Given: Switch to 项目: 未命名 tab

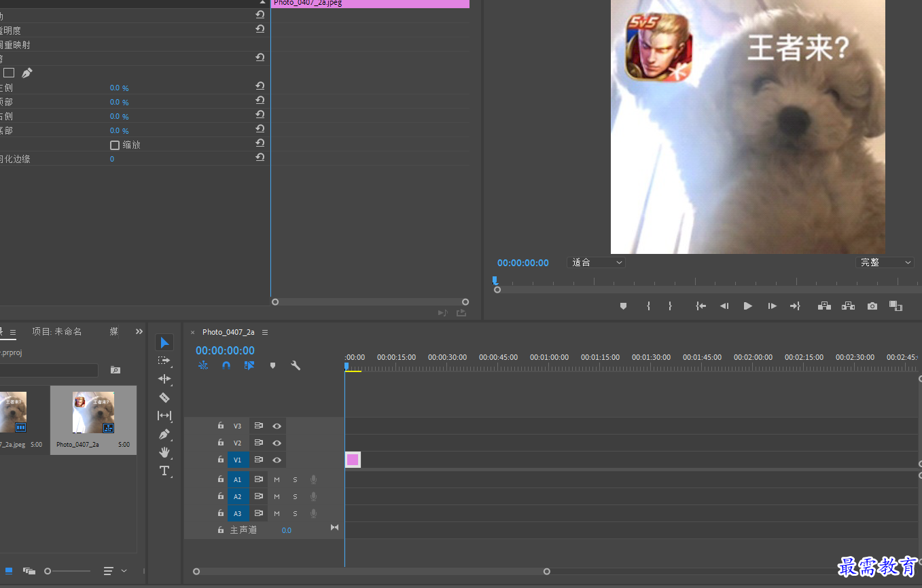Looking at the screenshot, I should [x=57, y=331].
